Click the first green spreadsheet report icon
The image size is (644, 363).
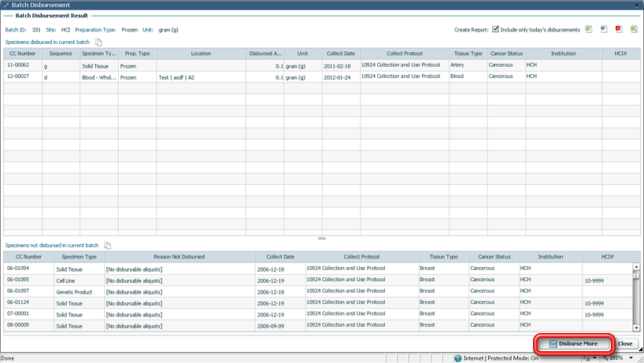(589, 29)
